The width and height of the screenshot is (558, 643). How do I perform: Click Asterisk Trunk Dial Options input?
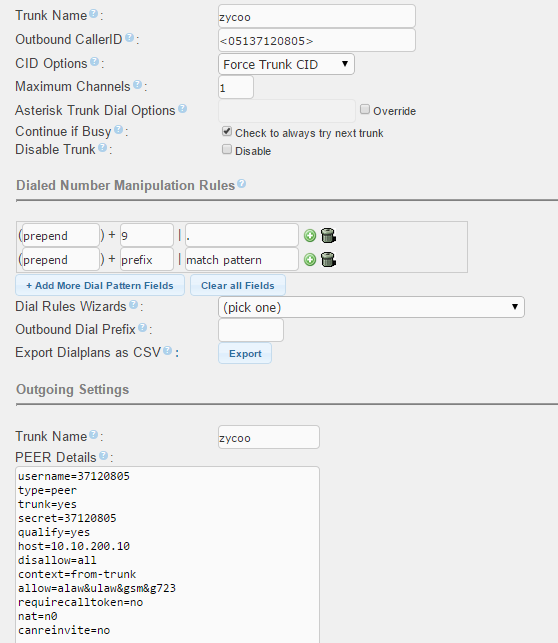coord(287,111)
